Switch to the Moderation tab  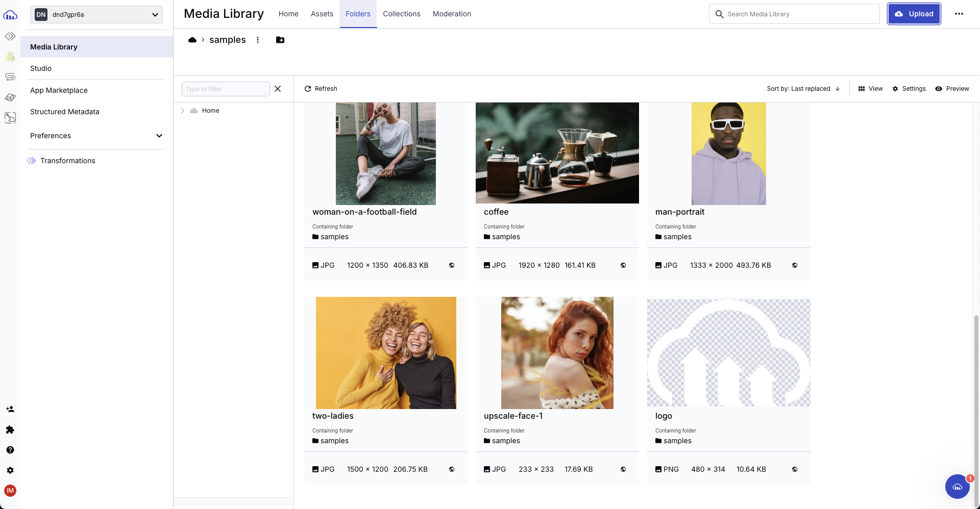(451, 14)
